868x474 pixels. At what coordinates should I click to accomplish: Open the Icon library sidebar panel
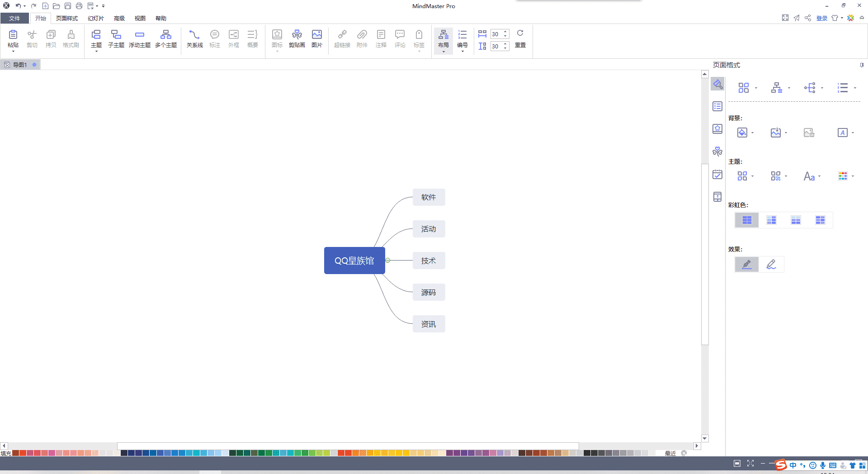pos(717,129)
